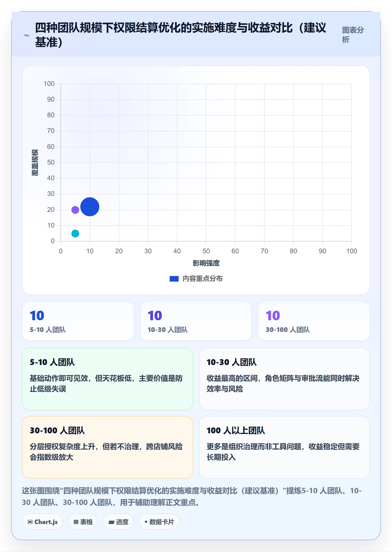392x552 pixels.
Task: Select the large blue bubble on the chart
Action: (90, 207)
